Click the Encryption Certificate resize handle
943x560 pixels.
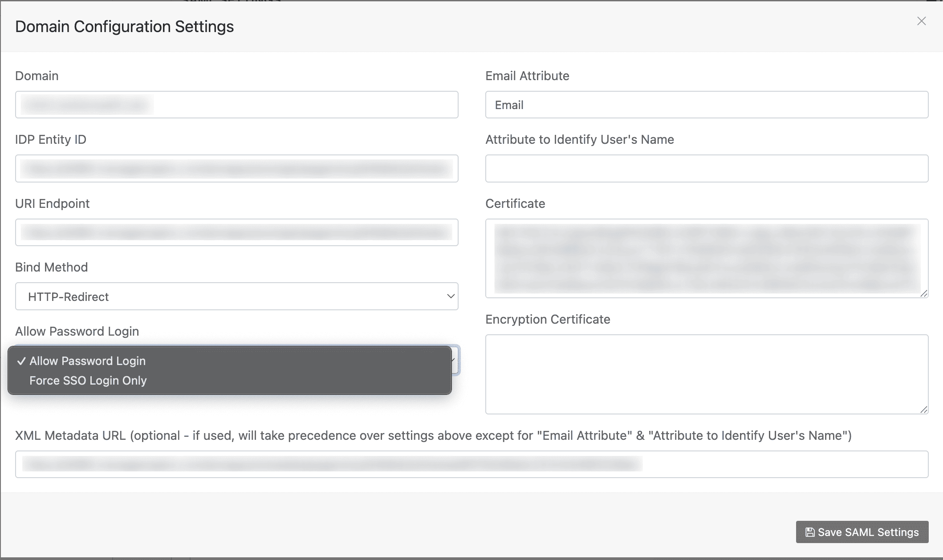coord(924,410)
